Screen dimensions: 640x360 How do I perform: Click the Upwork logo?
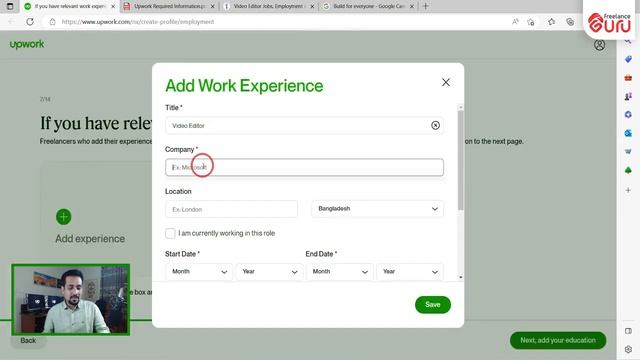tap(27, 44)
